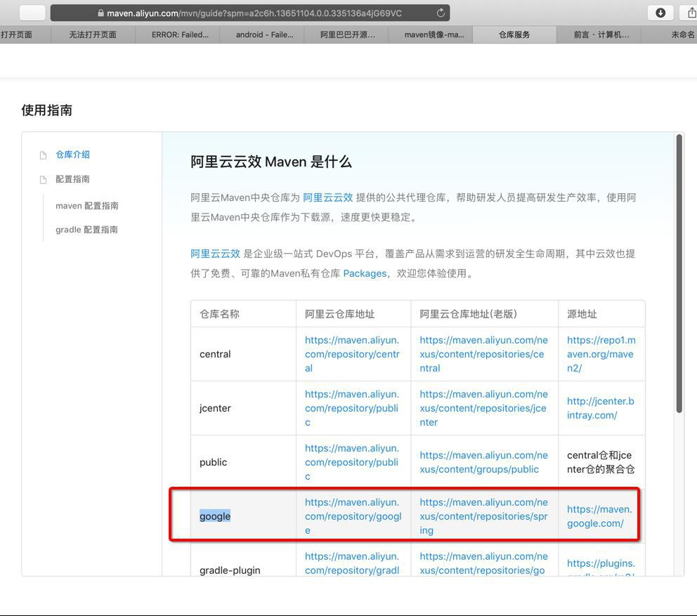Screen dimensions: 697x616
Task: Click the address bar URL field
Action: [x=250, y=13]
